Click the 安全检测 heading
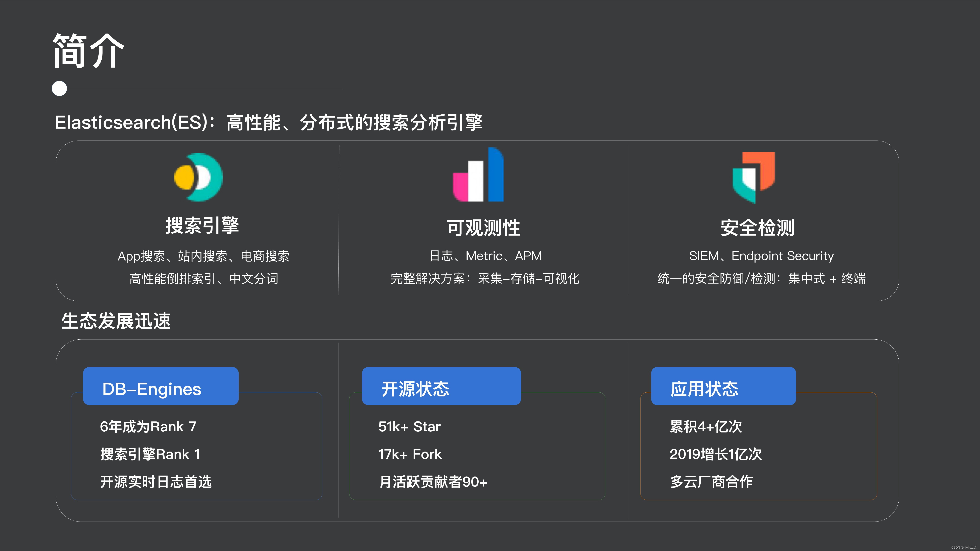 757,227
